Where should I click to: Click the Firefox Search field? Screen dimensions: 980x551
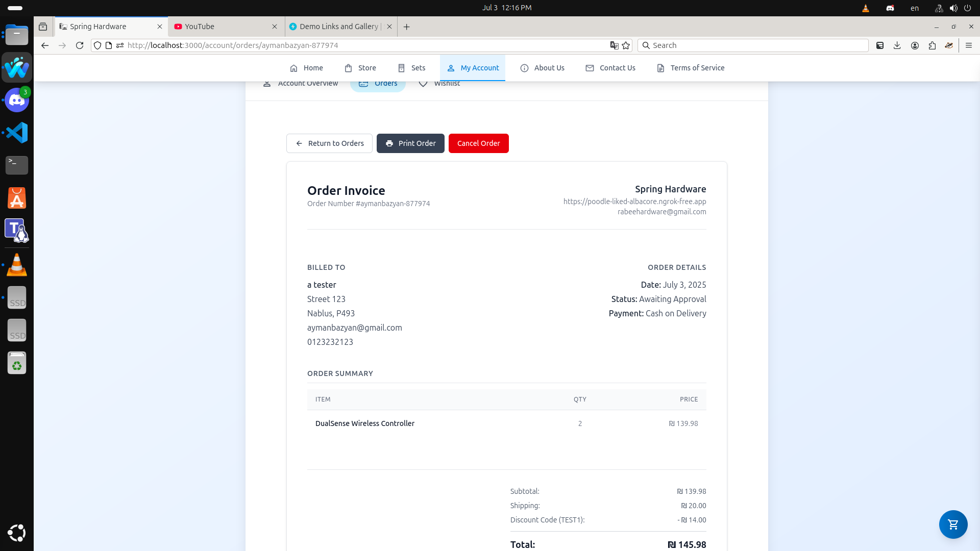(753, 45)
